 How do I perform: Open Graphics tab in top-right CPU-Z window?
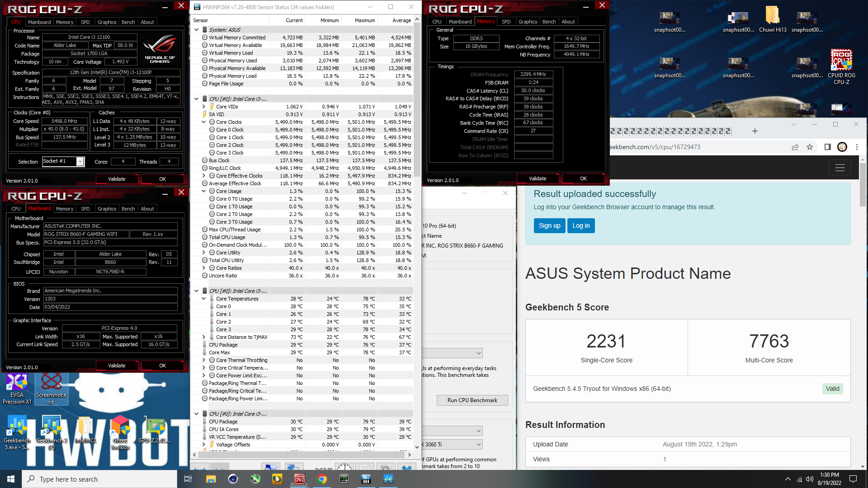(528, 22)
